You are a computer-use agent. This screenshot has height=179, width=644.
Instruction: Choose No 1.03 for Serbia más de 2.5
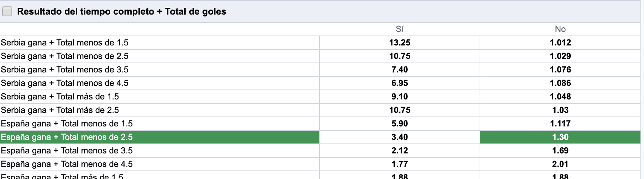(560, 110)
